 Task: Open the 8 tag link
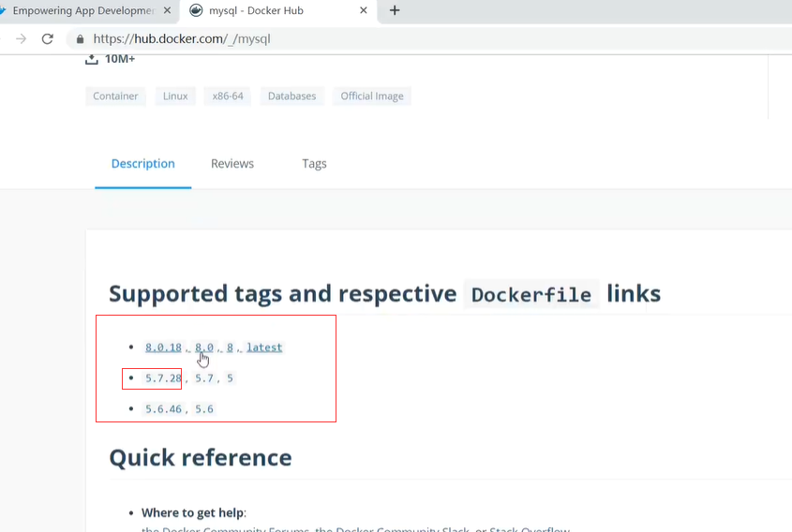coord(230,347)
